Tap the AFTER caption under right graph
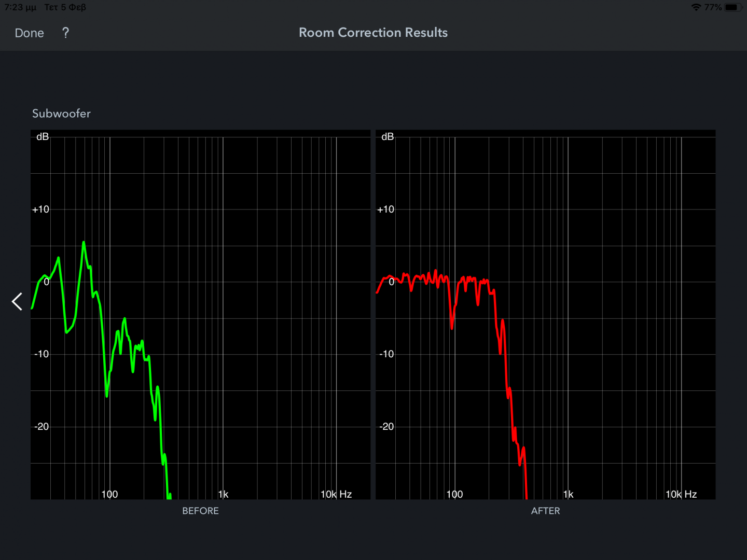 pos(545,511)
